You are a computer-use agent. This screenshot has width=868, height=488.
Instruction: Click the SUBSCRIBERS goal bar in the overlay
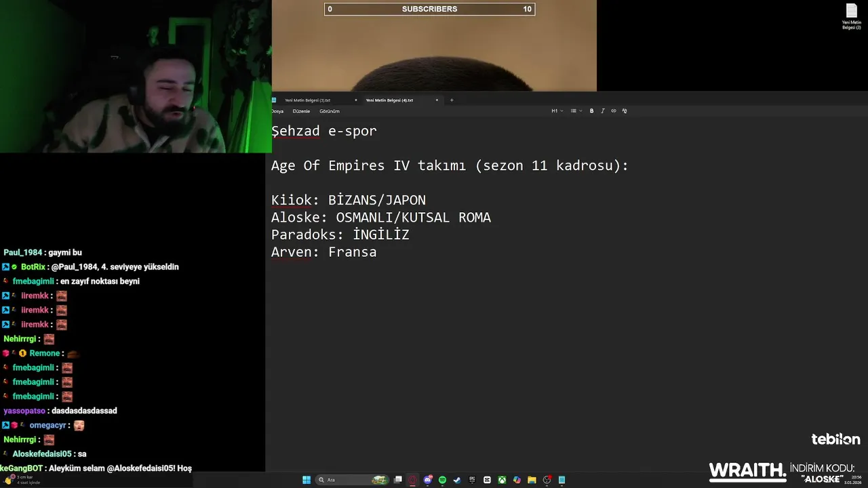(x=429, y=9)
